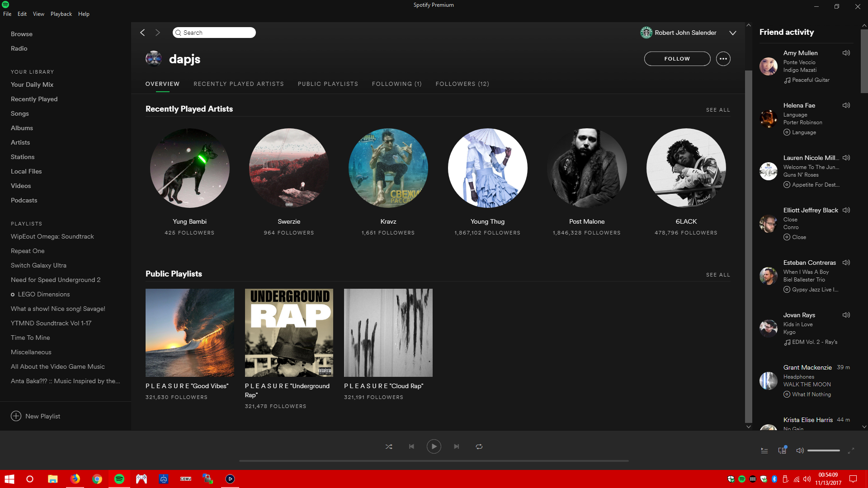
Task: Open Browse in the sidebar
Action: 22,34
